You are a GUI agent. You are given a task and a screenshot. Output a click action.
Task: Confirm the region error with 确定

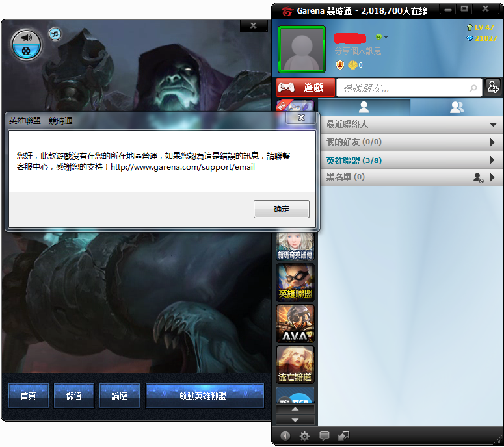[281, 209]
